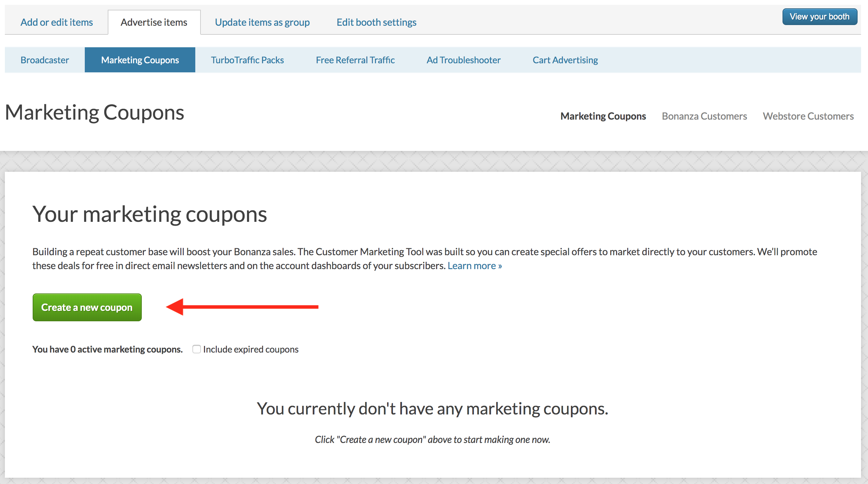868x484 pixels.
Task: Navigate to Ad Troubleshooter
Action: pyautogui.click(x=464, y=60)
